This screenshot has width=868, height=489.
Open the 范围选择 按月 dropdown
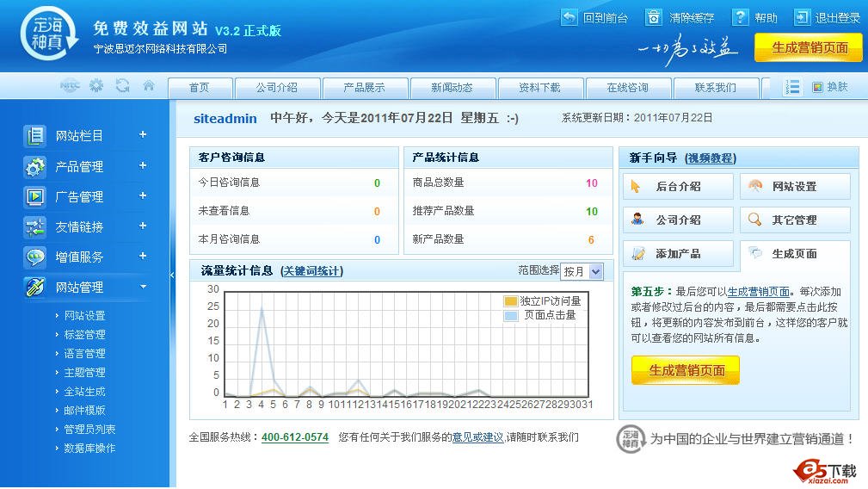tap(582, 271)
